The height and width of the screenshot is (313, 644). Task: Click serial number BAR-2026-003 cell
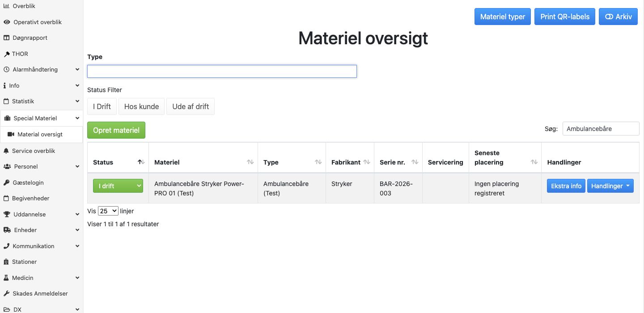(398, 188)
